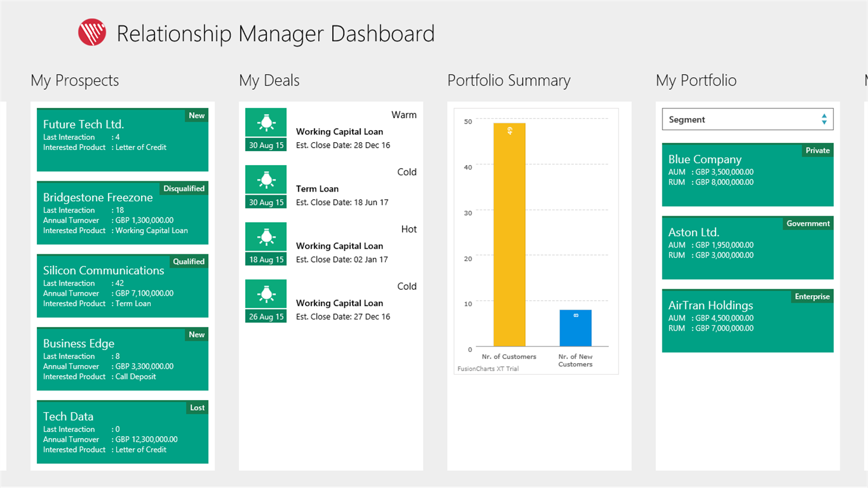This screenshot has height=488, width=868.
Task: Click the lightbulb icon of the Term Loan deal
Action: (266, 180)
